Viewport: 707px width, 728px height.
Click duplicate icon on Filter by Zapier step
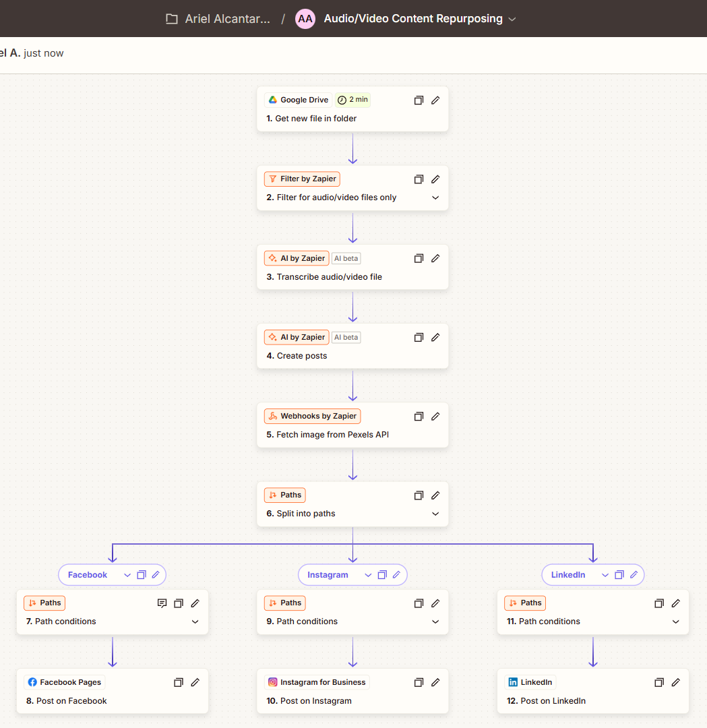419,179
